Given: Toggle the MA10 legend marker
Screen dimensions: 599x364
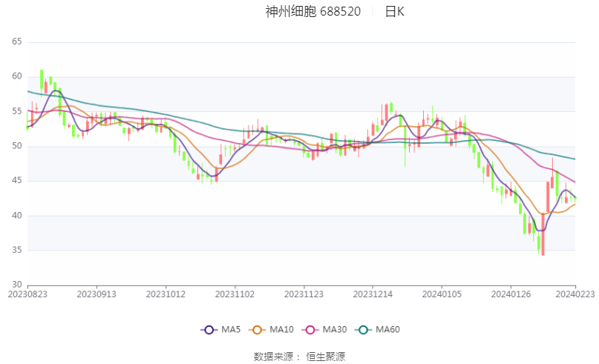Looking at the screenshot, I should click(257, 330).
